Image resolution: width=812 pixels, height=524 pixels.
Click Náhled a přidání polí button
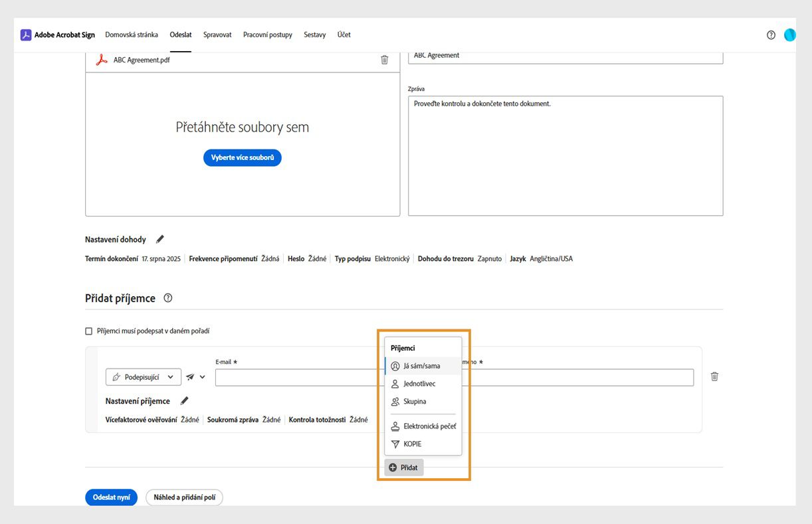click(x=185, y=497)
